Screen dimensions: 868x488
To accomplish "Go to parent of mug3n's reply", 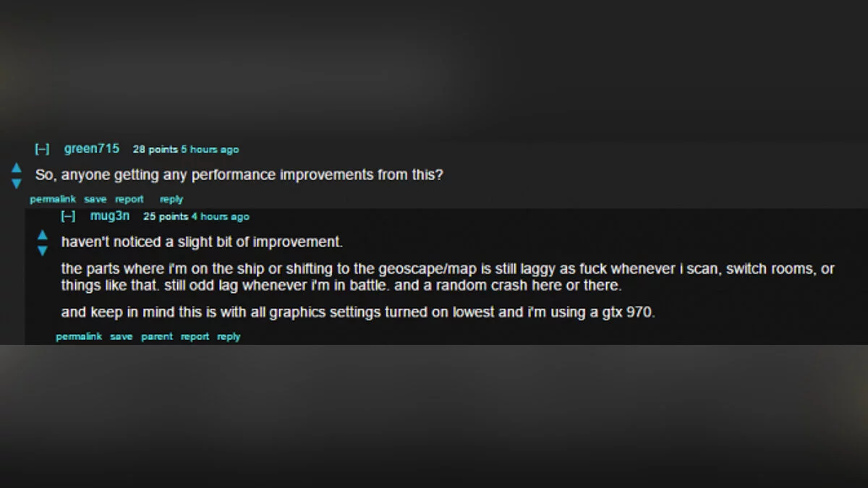I will (x=157, y=336).
